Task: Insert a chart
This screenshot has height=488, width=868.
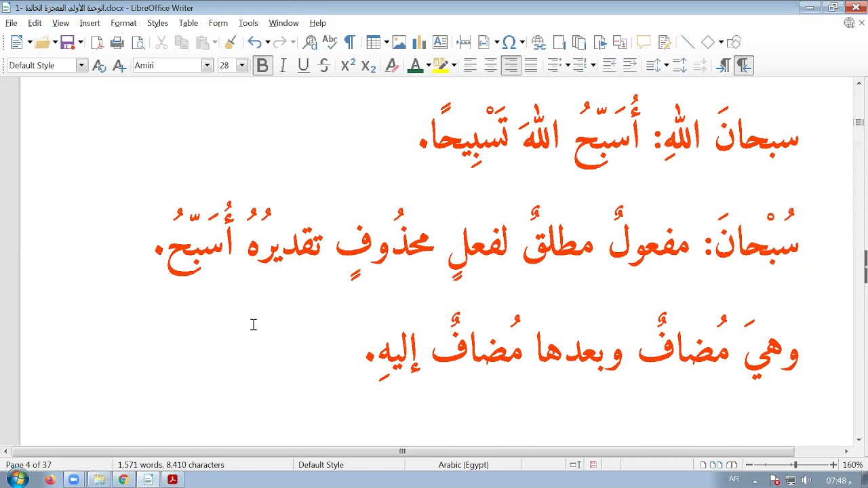Action: coord(419,42)
